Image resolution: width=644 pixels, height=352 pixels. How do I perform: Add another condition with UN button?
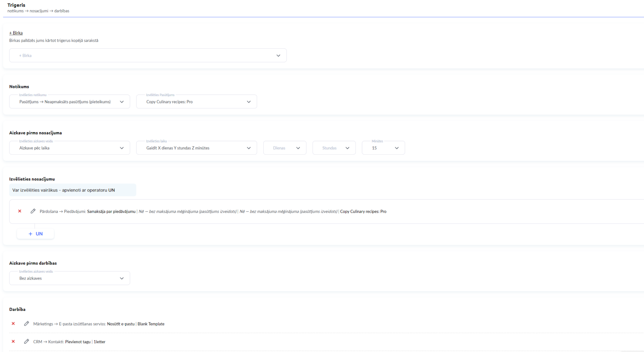pos(39,234)
